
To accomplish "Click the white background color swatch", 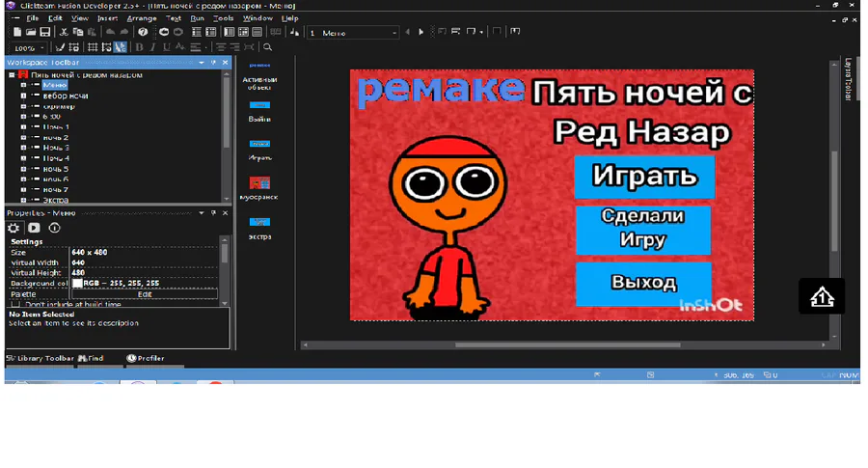I will (x=77, y=283).
